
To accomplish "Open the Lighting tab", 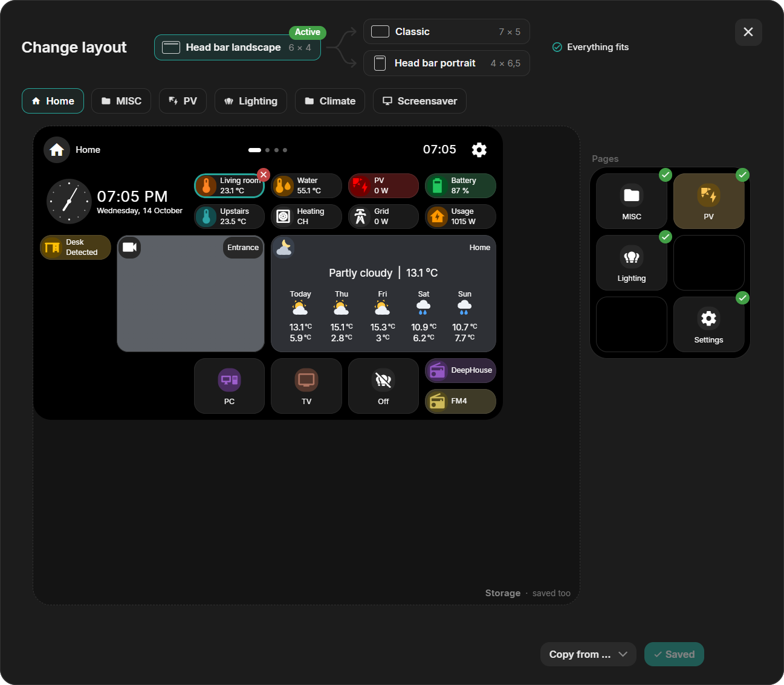I will click(251, 101).
